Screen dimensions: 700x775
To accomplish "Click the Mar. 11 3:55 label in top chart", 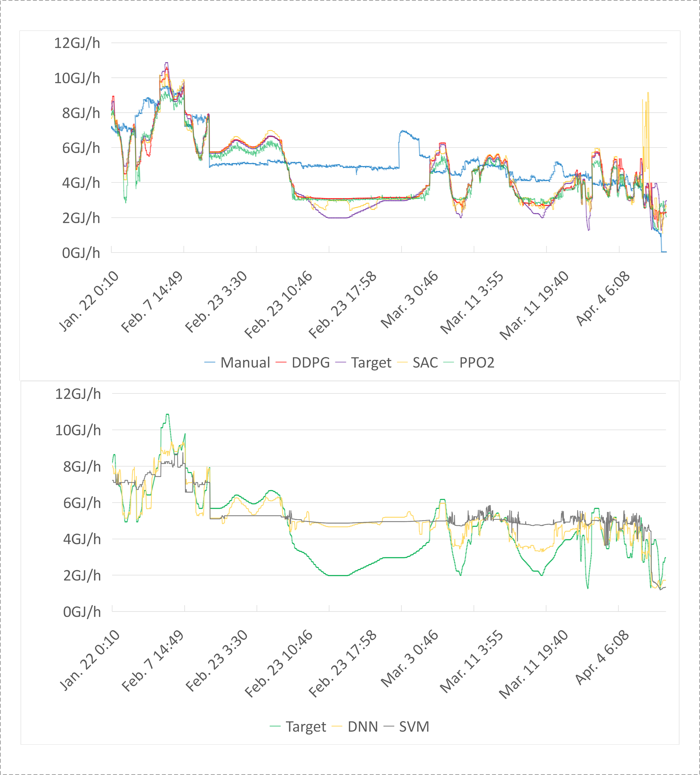I will click(x=472, y=303).
